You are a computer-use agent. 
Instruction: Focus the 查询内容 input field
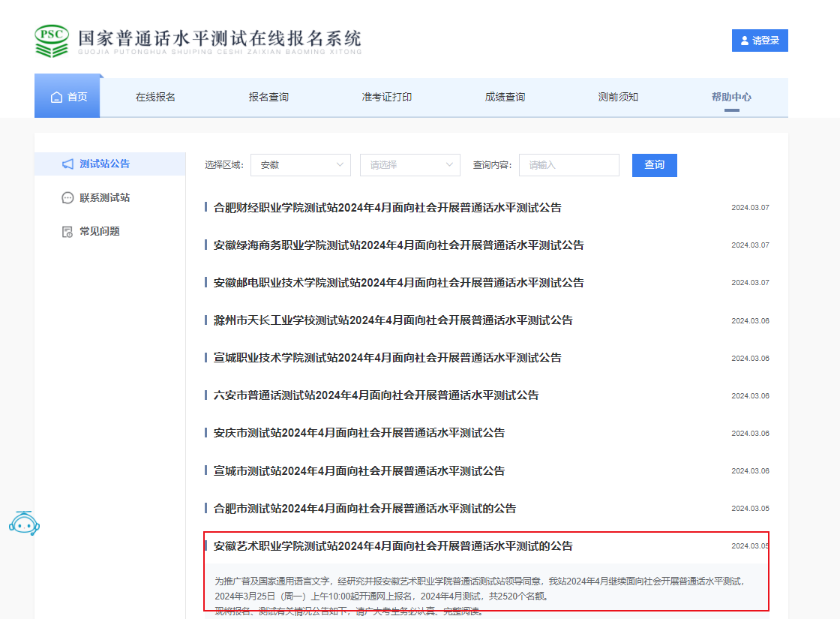(569, 165)
